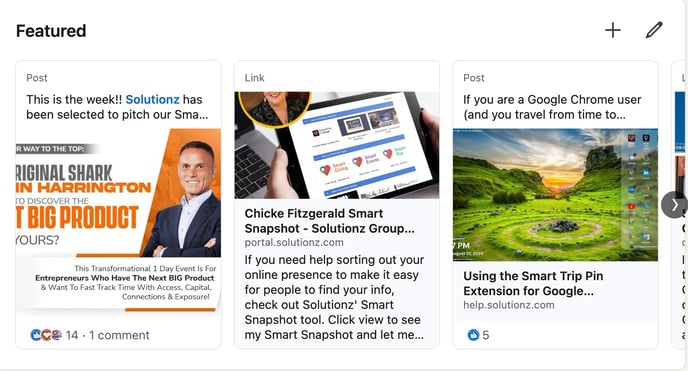
Task: View the 14 reactions count
Action: pos(72,335)
